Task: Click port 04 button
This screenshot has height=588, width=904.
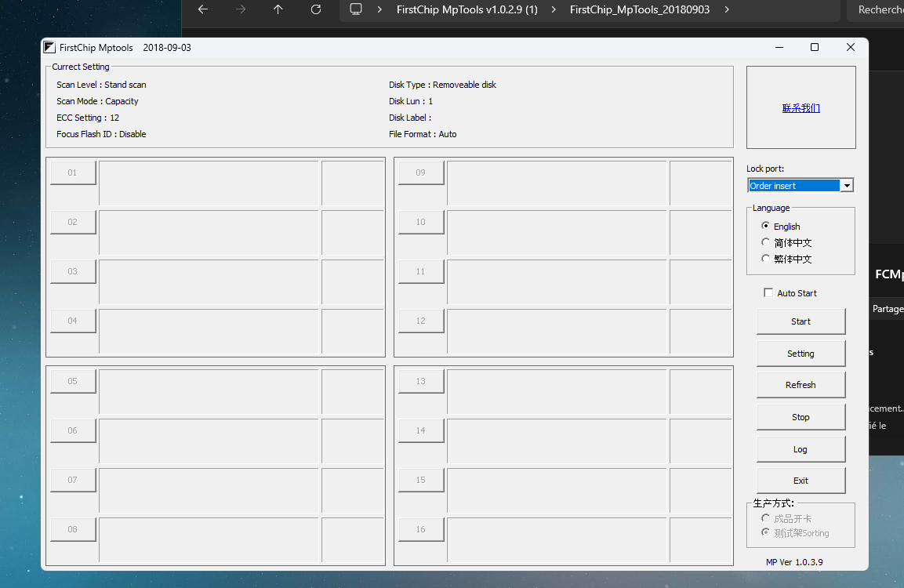Action: tap(73, 321)
